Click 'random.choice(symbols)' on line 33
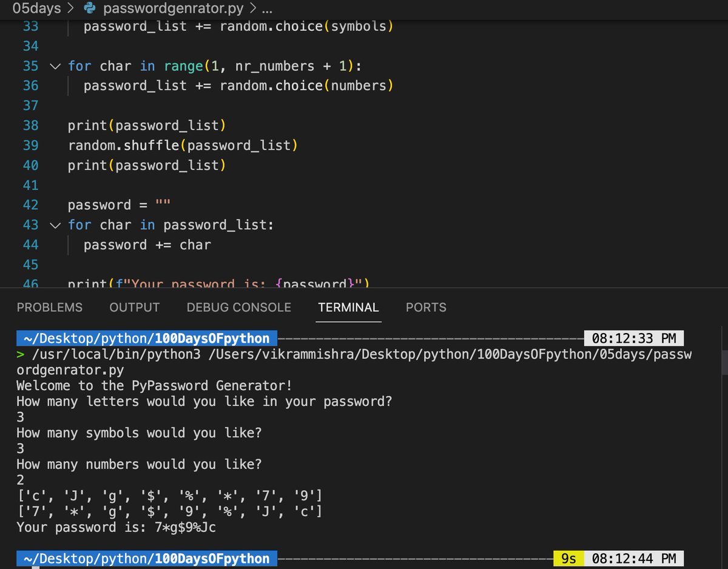 [307, 26]
